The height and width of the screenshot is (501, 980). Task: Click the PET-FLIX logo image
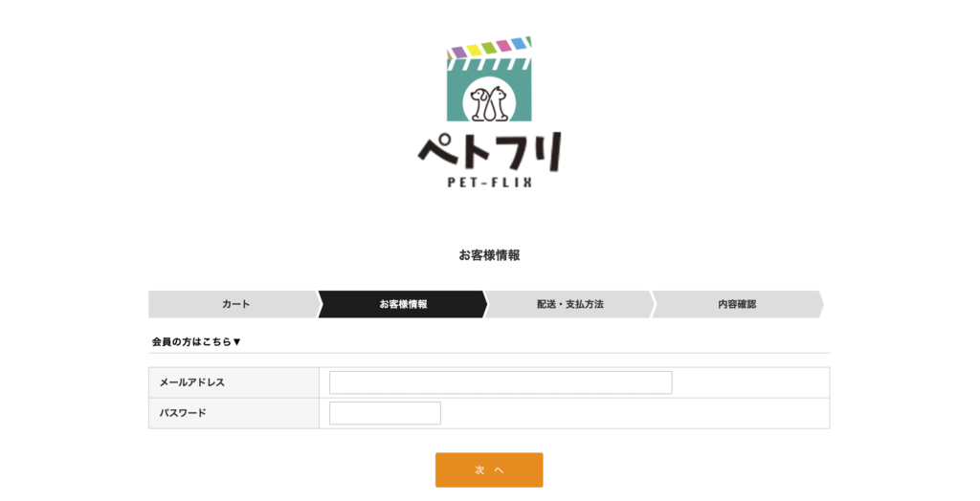coord(489,113)
